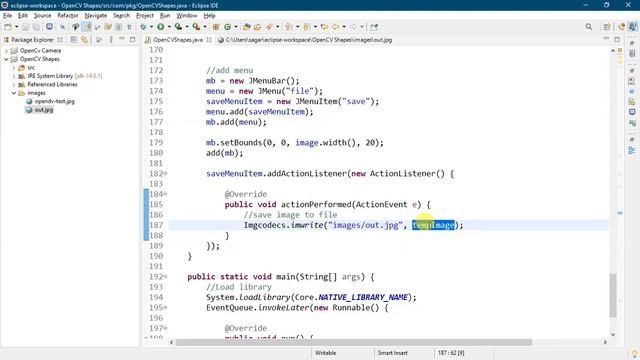The image size is (640, 360).
Task: Click the Save toolbar icon
Action: tap(25, 27)
